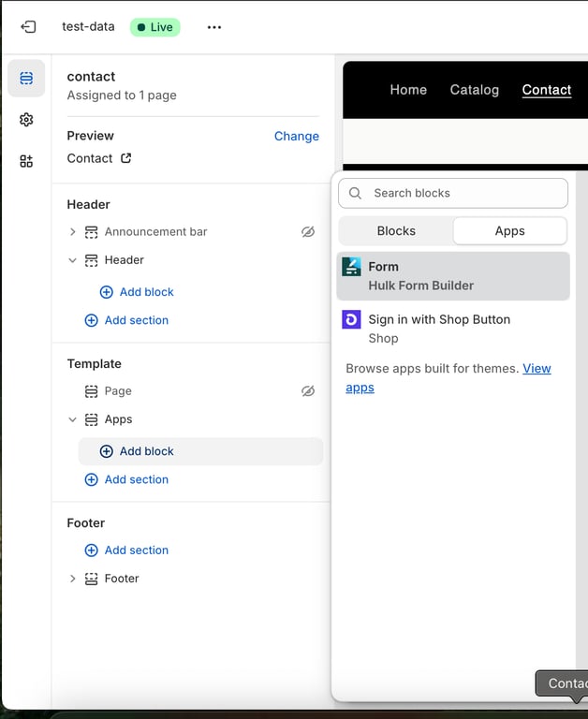The image size is (588, 719).
Task: Click the Change preview link
Action: 297,136
